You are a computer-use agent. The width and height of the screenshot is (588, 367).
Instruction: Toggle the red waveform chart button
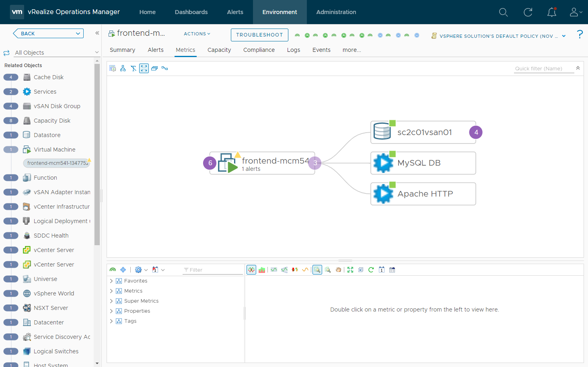point(251,270)
